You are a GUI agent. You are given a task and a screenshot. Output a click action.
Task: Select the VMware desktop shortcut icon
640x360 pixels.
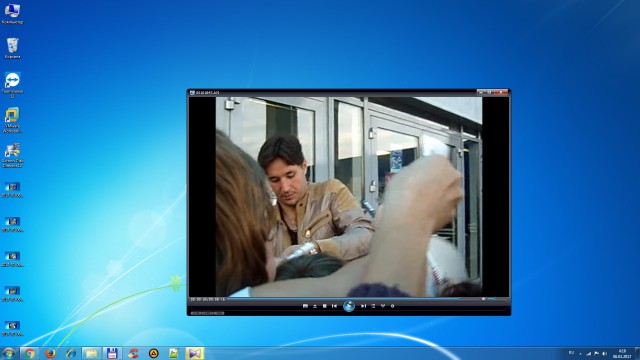[12, 120]
